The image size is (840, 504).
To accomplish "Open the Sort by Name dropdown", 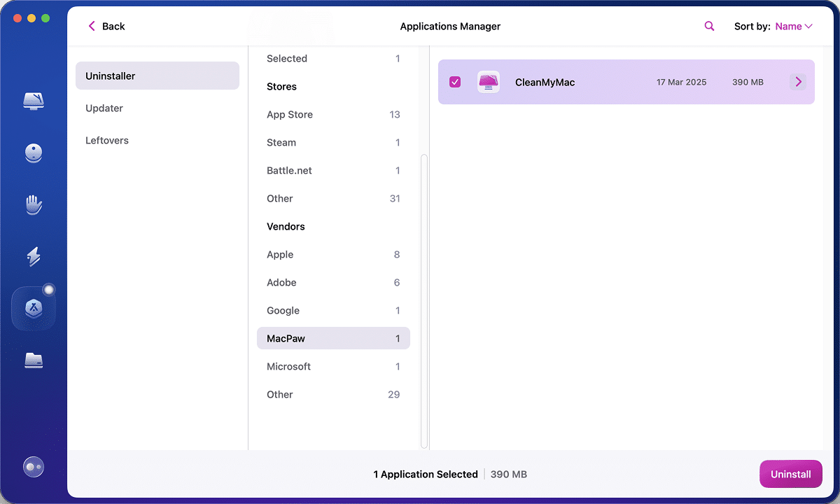I will (794, 26).
